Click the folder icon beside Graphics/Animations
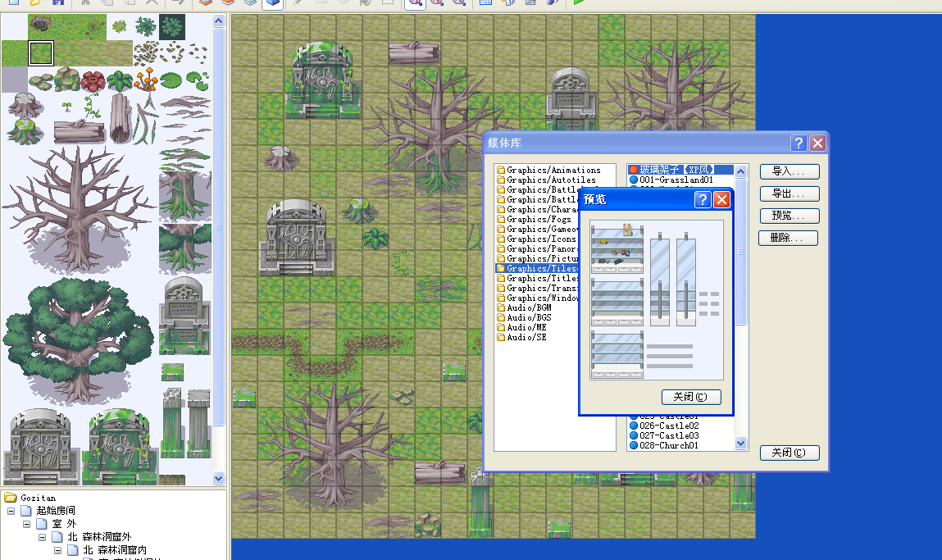Screen dimensions: 942x560 point(500,170)
